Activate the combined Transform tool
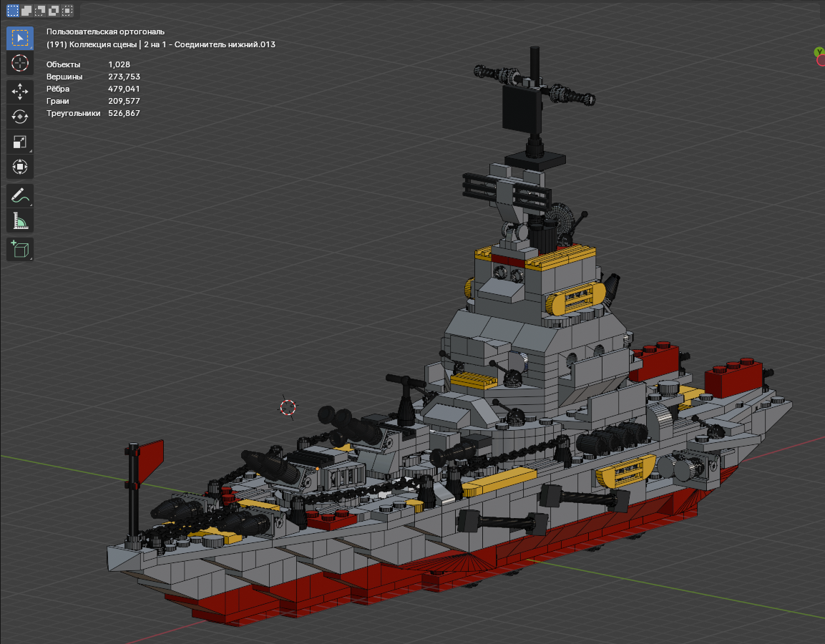This screenshot has width=825, height=644. 20,167
